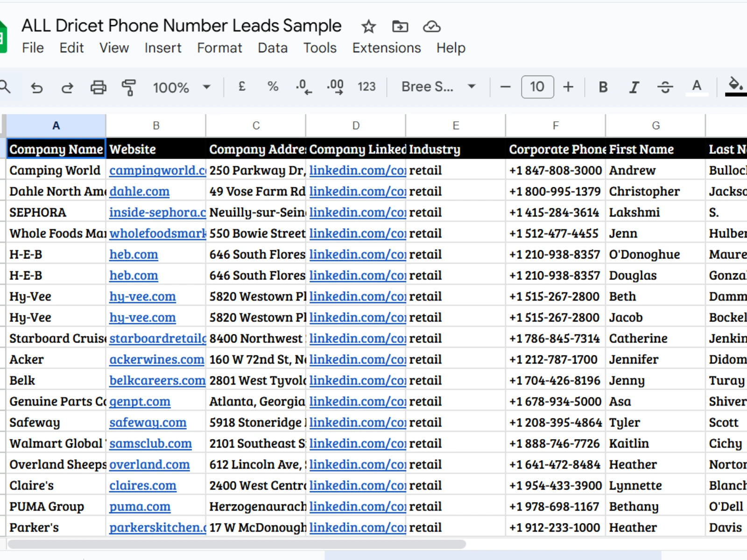Select phone cell +1 888-746-7726
Viewport: 747px width, 560px height.
pos(556,444)
